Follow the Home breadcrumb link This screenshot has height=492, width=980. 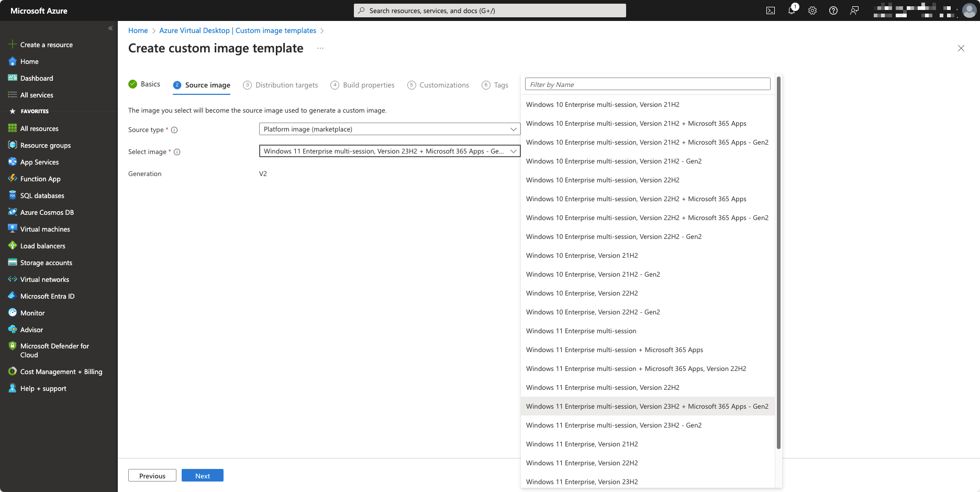pos(138,30)
